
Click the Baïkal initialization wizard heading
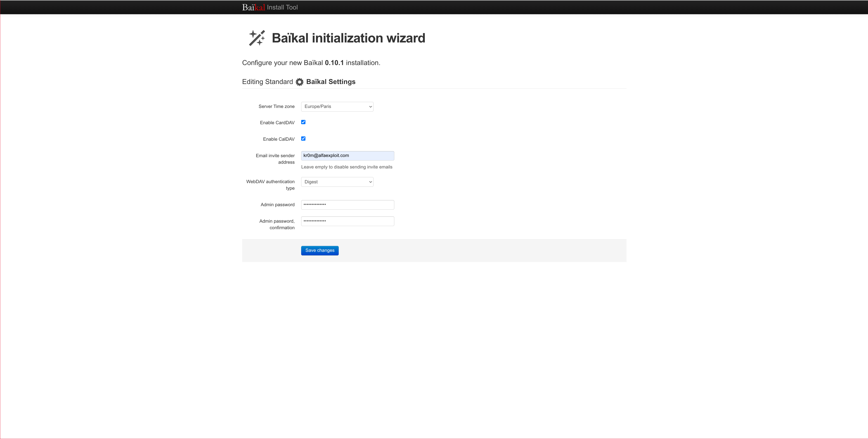pos(348,38)
